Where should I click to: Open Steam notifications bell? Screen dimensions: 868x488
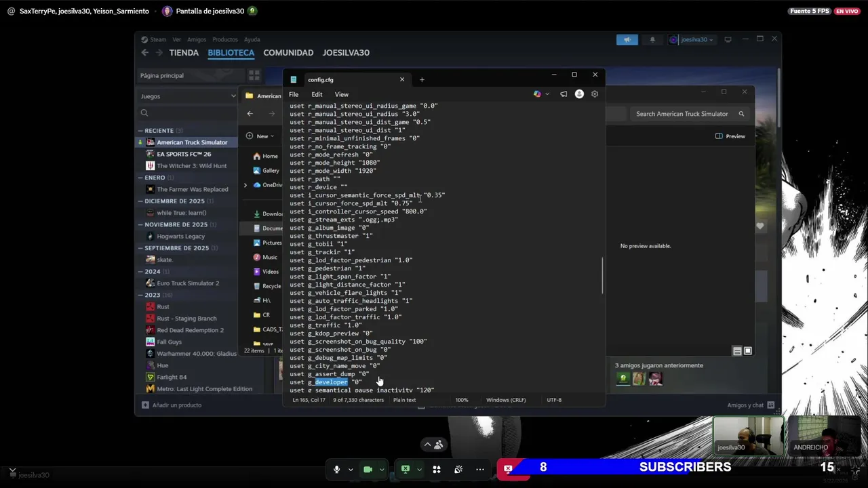click(x=652, y=39)
